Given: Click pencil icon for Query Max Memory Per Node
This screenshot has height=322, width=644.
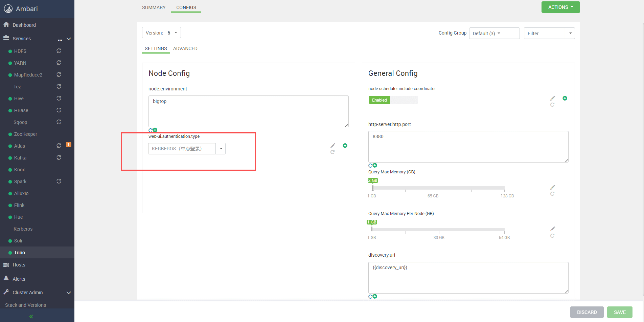Looking at the screenshot, I should coord(553,229).
